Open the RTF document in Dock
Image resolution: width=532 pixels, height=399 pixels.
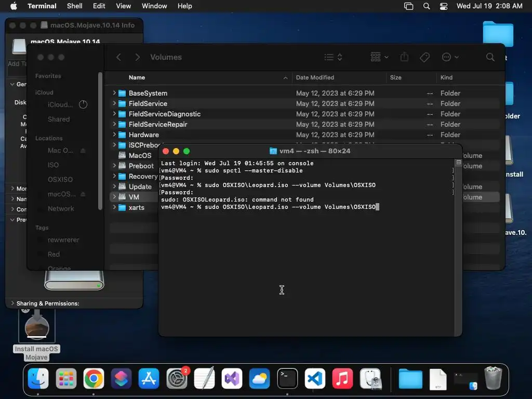pos(438,379)
